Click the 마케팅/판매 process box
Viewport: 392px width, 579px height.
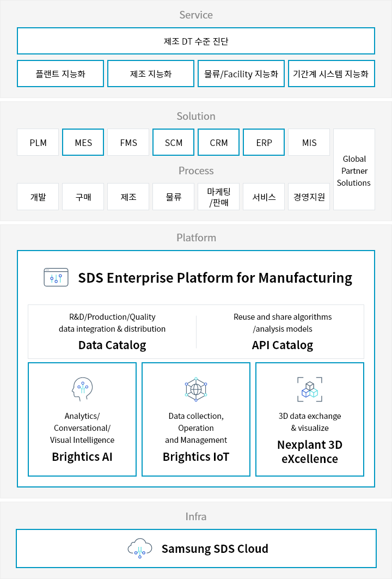(x=218, y=197)
